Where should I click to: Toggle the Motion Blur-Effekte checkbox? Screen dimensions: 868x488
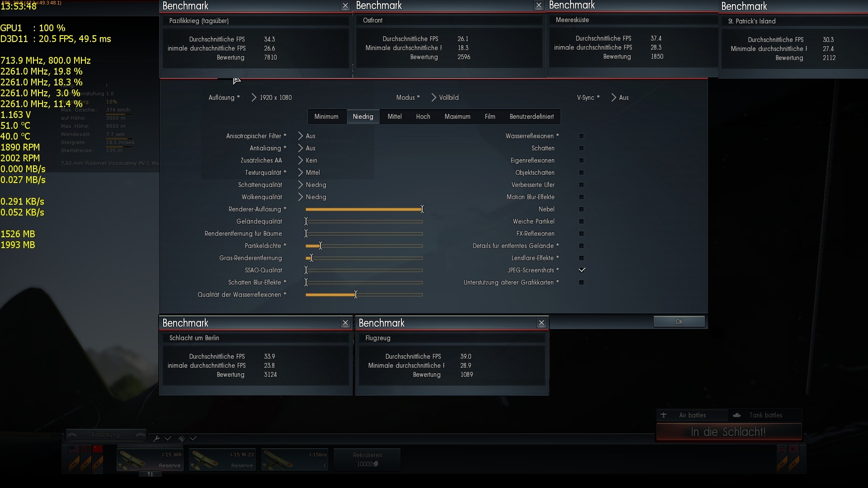[x=581, y=197]
